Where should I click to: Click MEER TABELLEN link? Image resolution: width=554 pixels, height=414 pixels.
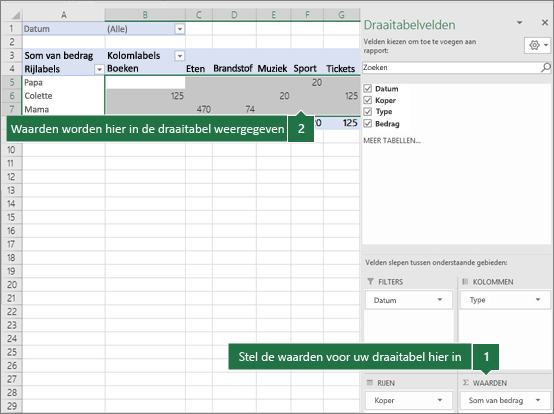coord(392,141)
